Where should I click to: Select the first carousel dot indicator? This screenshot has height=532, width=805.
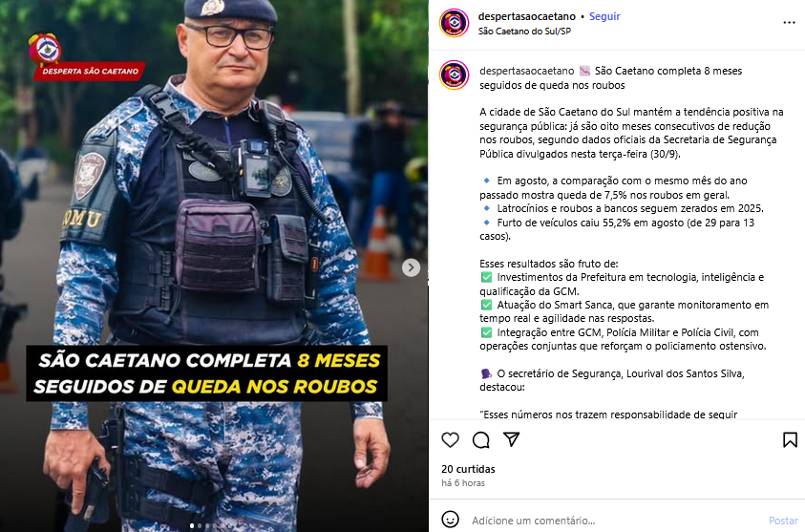coord(192,525)
